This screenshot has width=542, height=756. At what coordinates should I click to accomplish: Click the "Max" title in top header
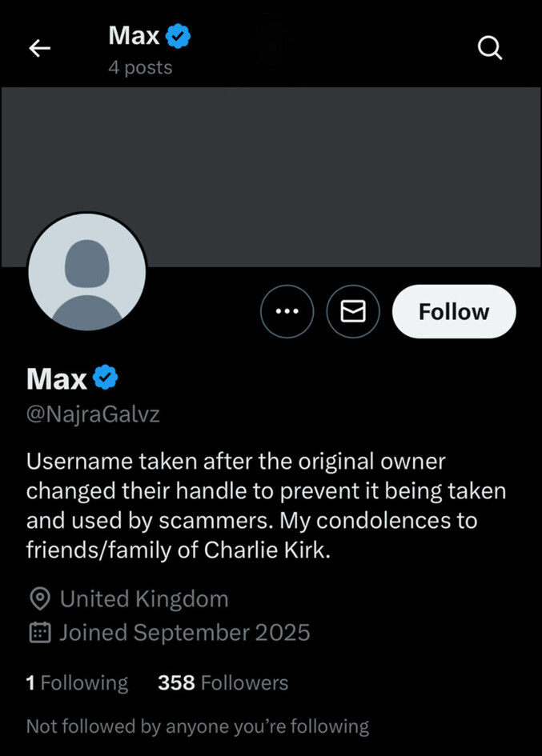tap(134, 35)
